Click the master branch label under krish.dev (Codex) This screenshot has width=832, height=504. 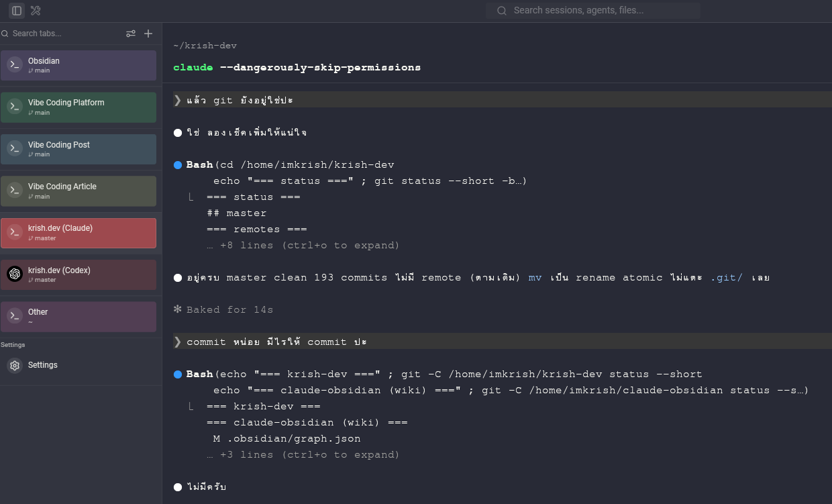pos(42,280)
